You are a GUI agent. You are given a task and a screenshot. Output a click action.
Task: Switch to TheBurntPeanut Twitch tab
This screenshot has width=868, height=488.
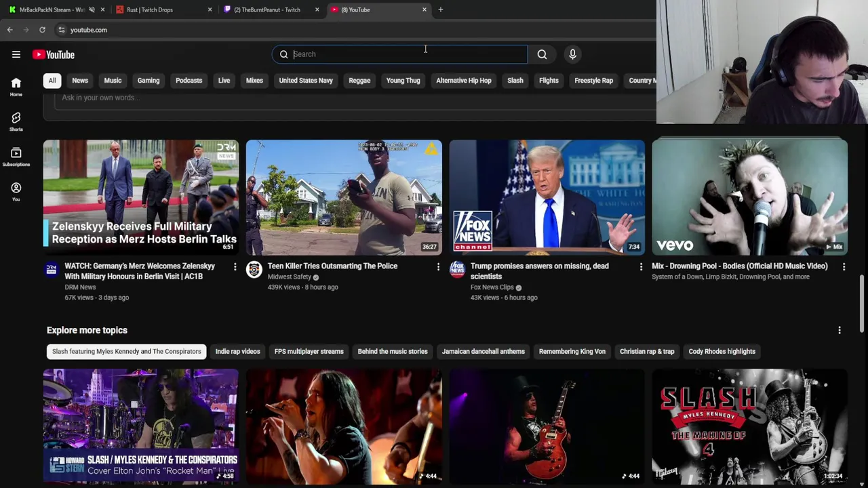[270, 9]
